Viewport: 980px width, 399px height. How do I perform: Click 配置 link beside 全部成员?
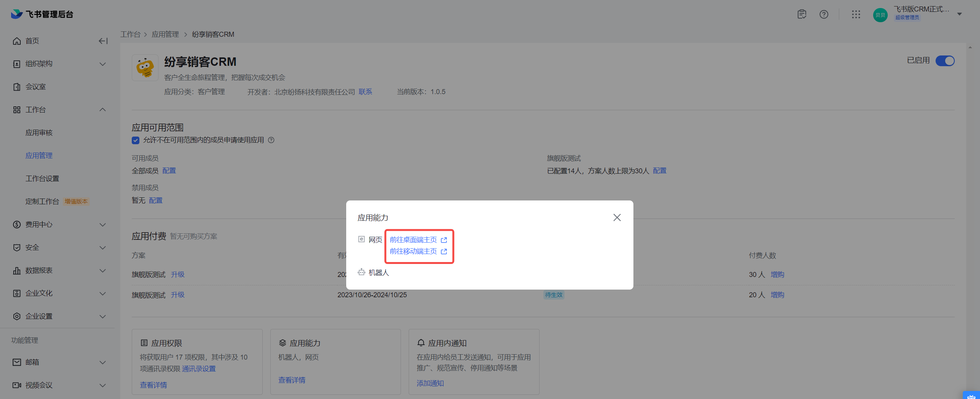[169, 171]
